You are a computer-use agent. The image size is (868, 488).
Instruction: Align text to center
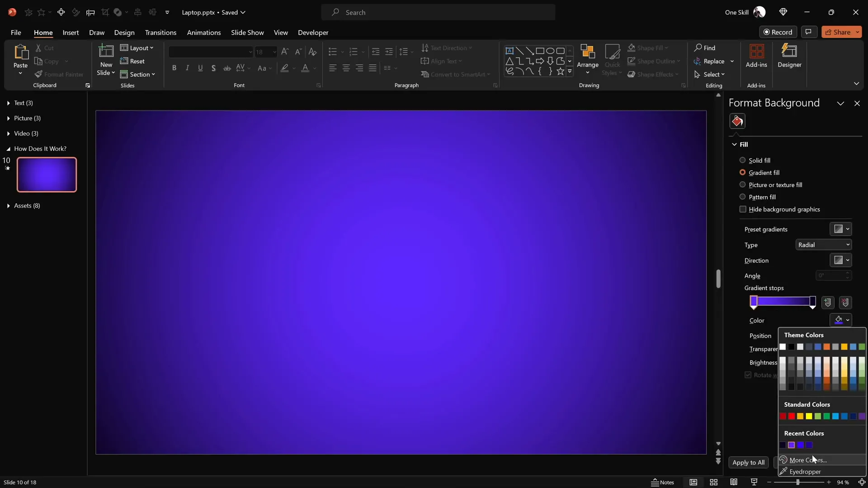pos(346,68)
